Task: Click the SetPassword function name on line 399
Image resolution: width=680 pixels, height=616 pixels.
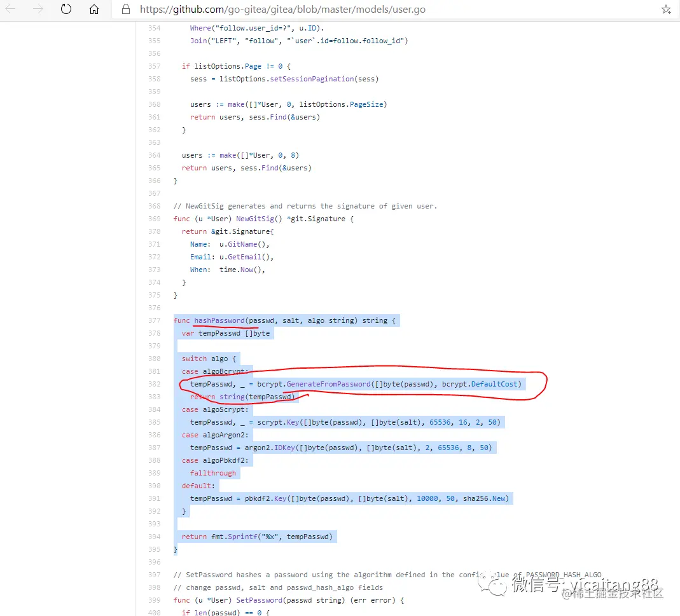Action: tap(260, 600)
